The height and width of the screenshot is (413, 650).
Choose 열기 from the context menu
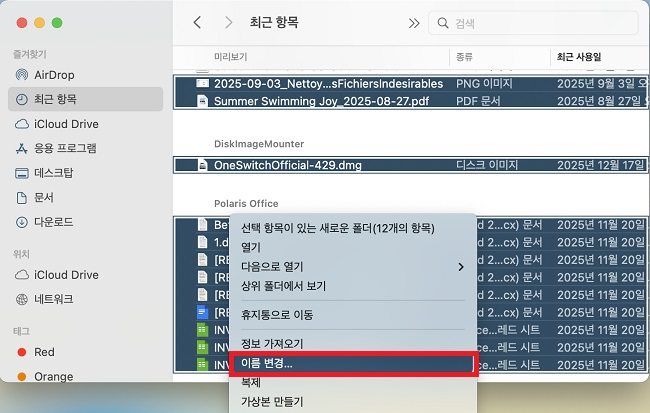point(251,248)
